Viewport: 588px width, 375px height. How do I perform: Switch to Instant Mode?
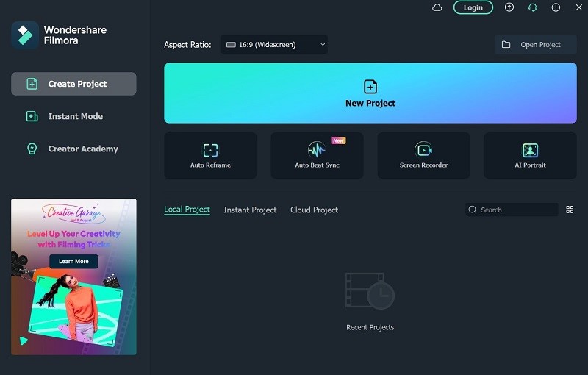[x=73, y=116]
